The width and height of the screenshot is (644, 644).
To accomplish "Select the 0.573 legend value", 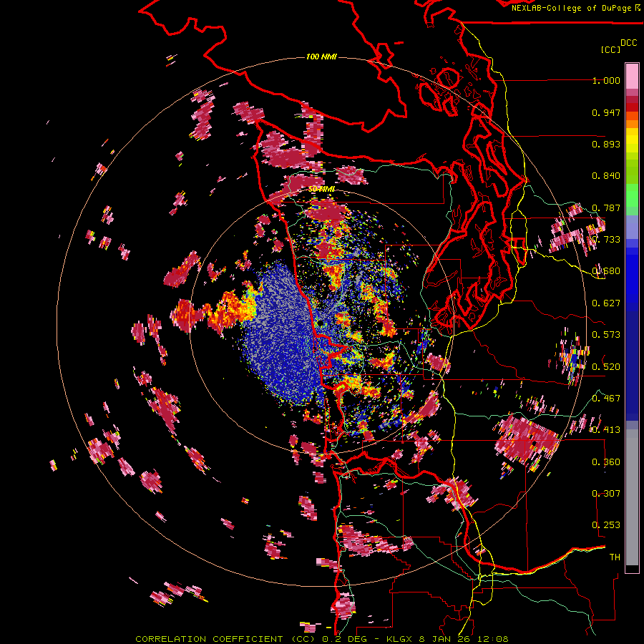I will (606, 335).
